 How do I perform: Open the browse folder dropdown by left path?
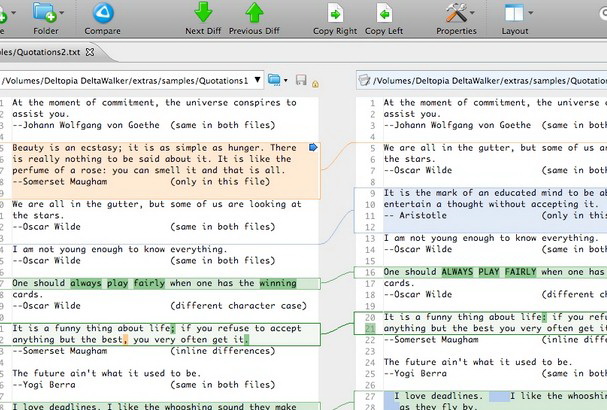(276, 80)
